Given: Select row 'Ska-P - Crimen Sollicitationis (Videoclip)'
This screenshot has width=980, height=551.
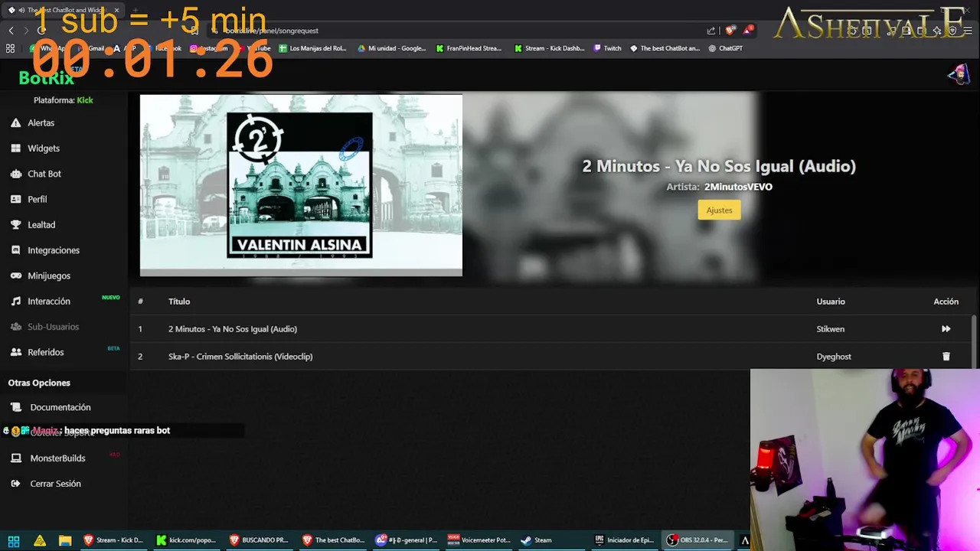Looking at the screenshot, I should point(550,357).
